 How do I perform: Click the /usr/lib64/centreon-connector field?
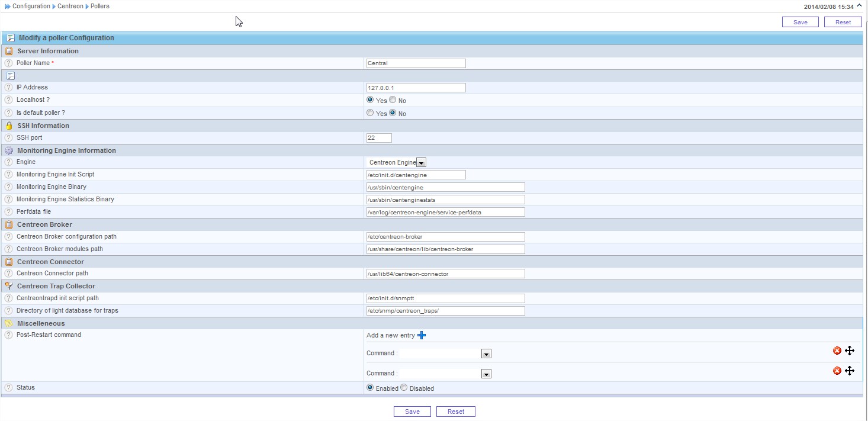coord(446,274)
